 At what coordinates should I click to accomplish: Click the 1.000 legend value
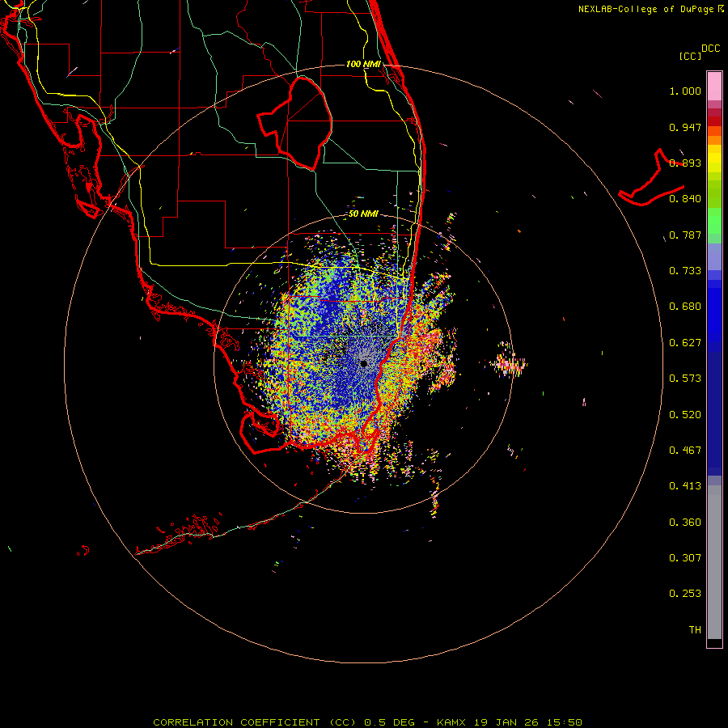(x=685, y=91)
